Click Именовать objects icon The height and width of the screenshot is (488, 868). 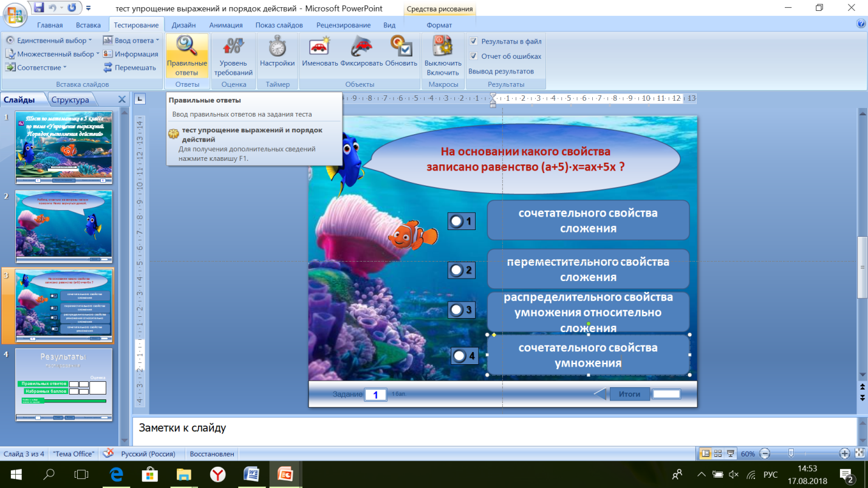(x=320, y=52)
